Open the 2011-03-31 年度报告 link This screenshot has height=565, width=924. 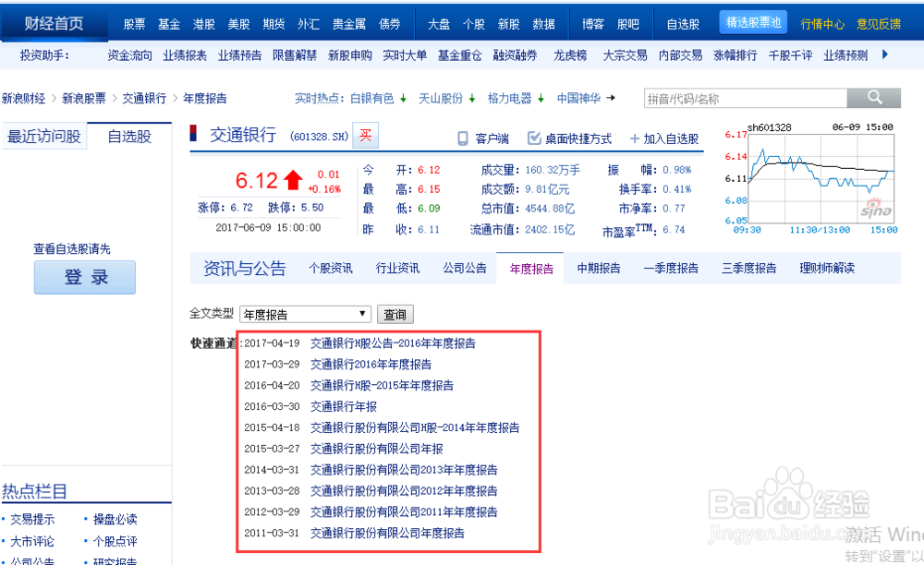click(387, 534)
